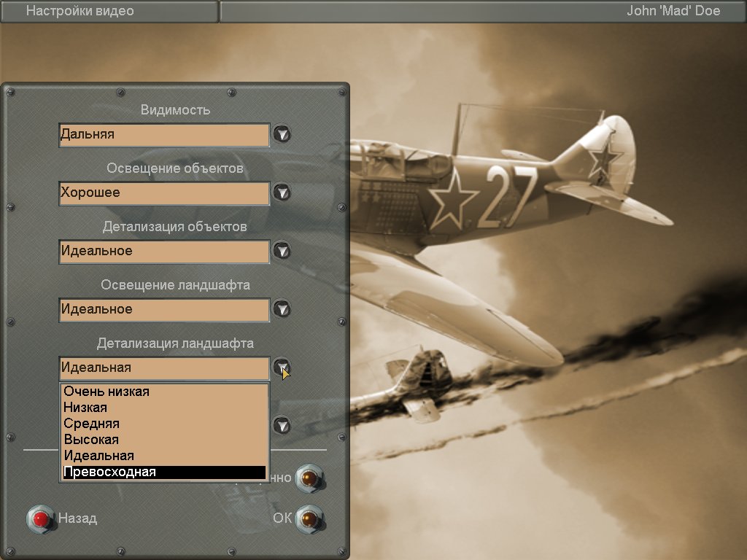Click arrow button beside the open list

pos(282,425)
